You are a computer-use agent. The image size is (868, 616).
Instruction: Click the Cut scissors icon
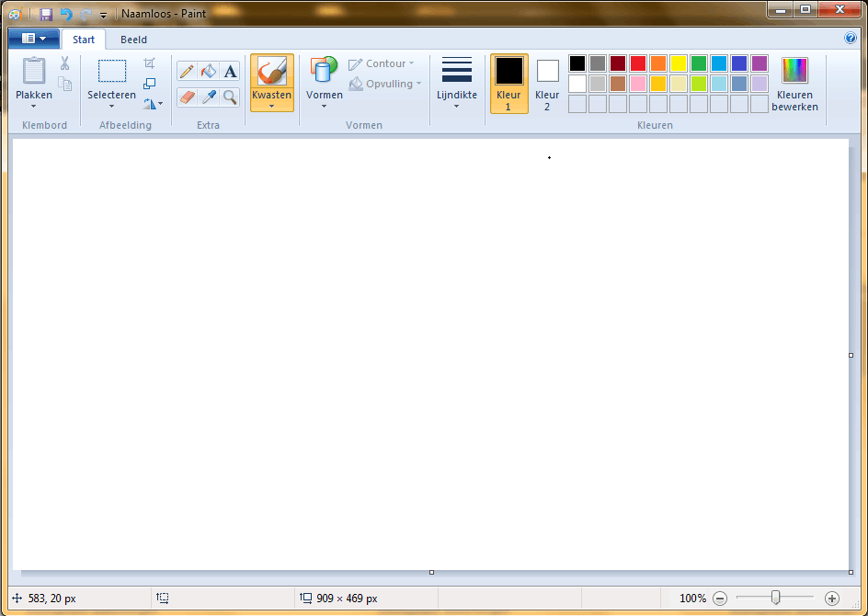point(64,63)
